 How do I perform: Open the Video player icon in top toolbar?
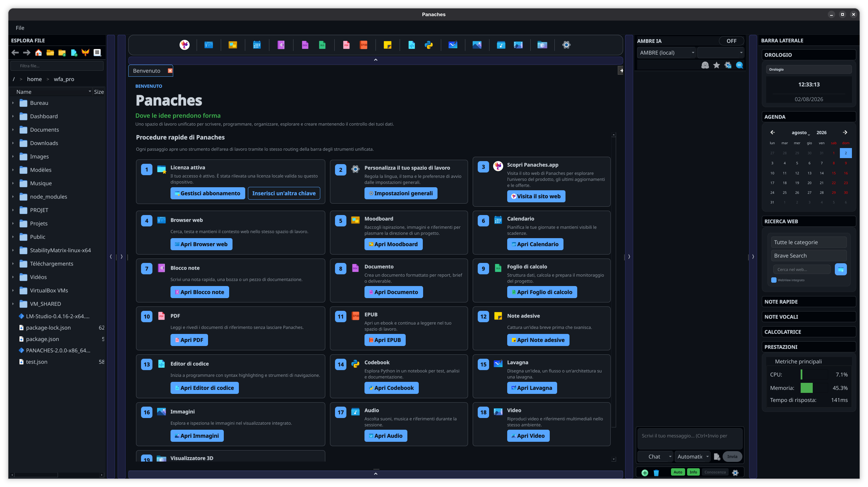[518, 45]
